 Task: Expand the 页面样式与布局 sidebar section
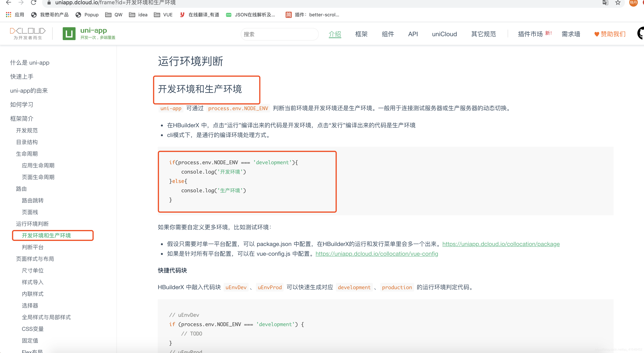click(x=35, y=259)
